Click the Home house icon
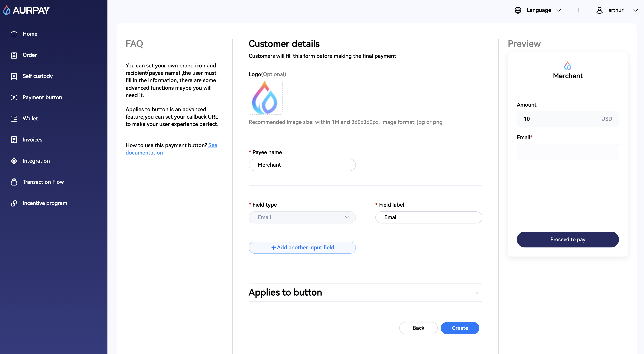Screen dimensions: 644x354 [14, 34]
